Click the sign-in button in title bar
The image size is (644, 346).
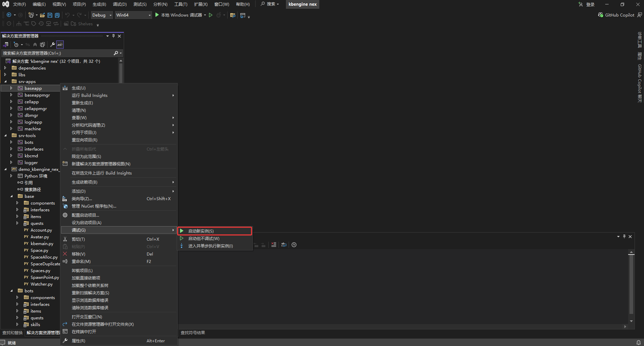click(x=590, y=4)
